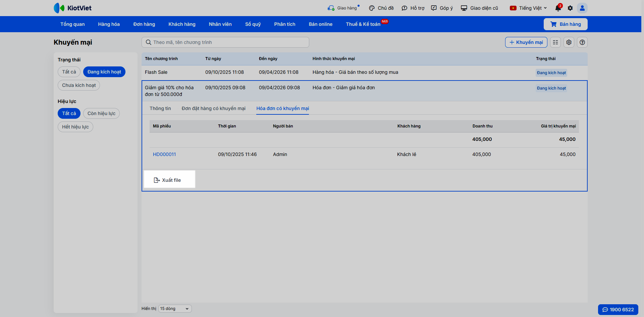
Task: Select Hóa đơn có khuyến mại tab
Action: click(283, 108)
